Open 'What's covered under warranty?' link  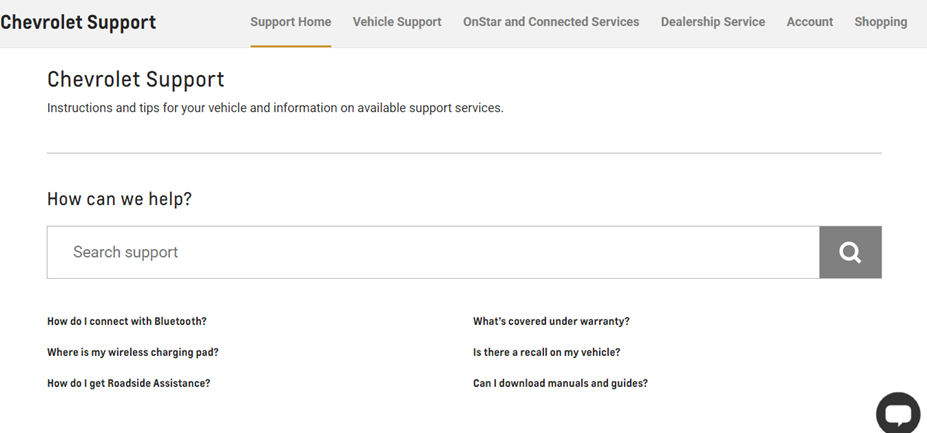(551, 322)
